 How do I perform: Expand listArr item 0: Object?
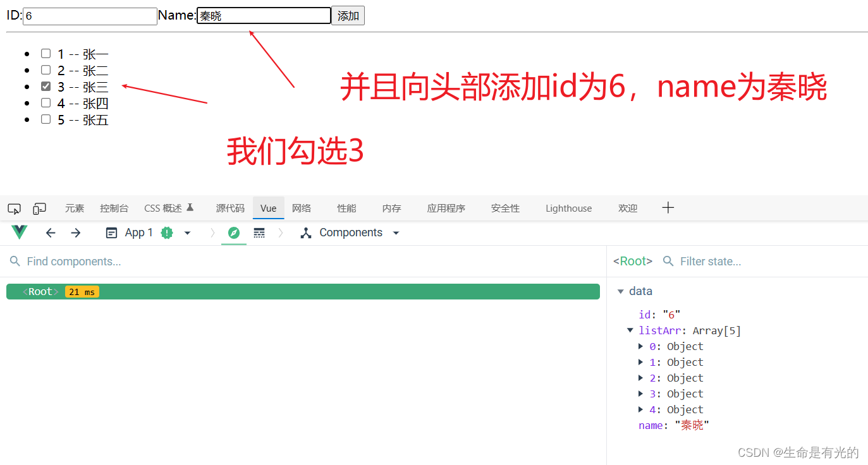click(x=640, y=346)
